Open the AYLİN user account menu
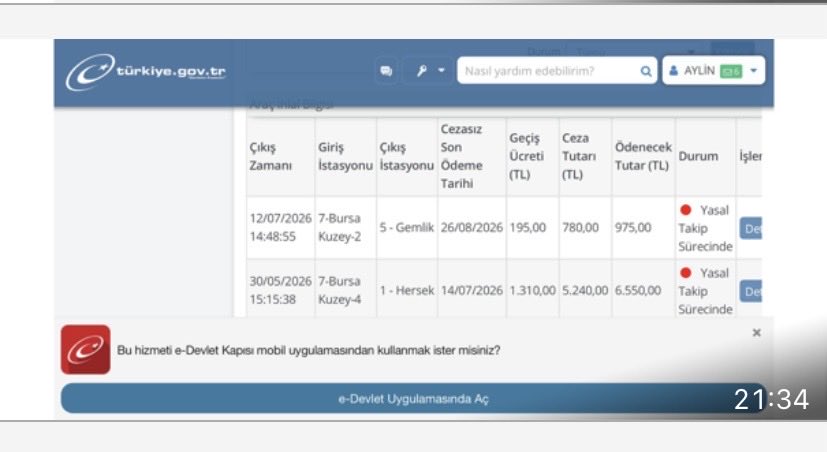The width and height of the screenshot is (827, 452). (x=713, y=70)
